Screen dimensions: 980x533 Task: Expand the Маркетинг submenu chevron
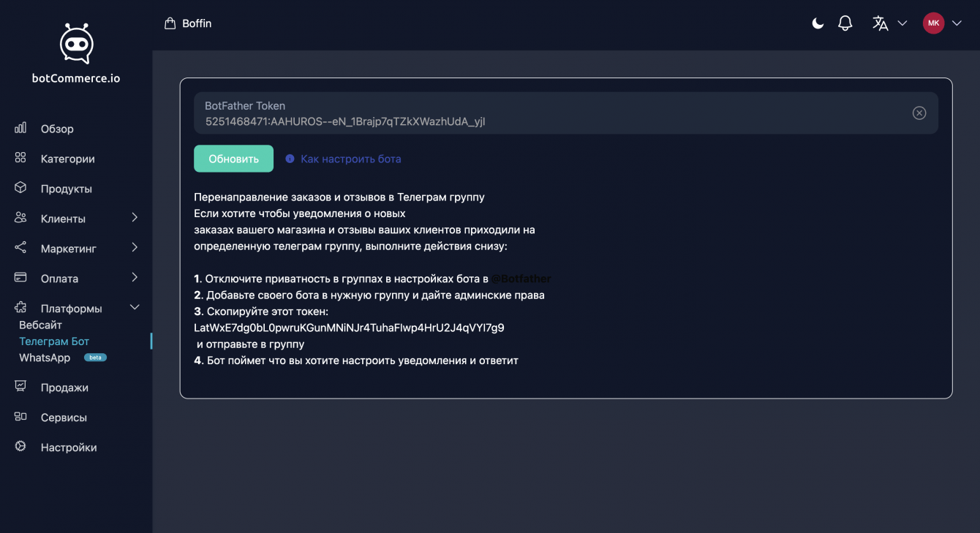(x=135, y=248)
